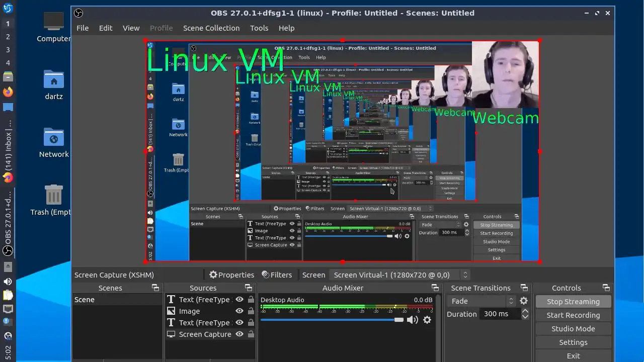Open the clipboard tray icon
The image size is (644, 362).
click(8, 295)
